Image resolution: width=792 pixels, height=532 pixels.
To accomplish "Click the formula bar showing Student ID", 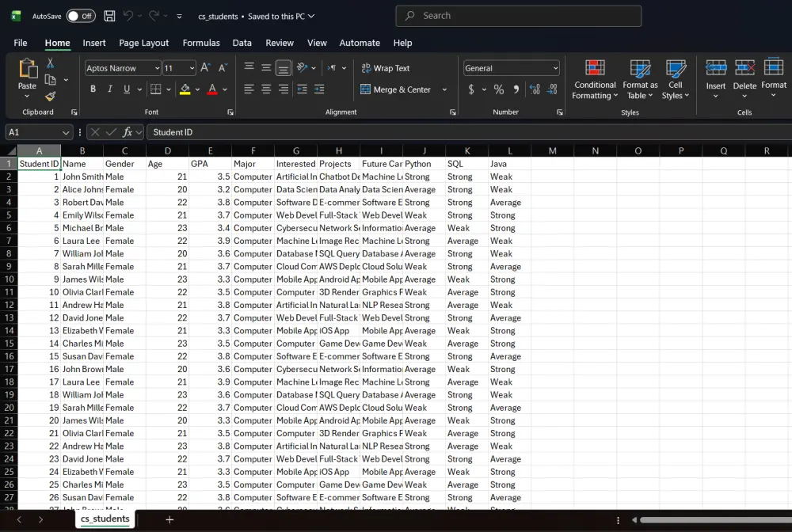I will (x=470, y=132).
